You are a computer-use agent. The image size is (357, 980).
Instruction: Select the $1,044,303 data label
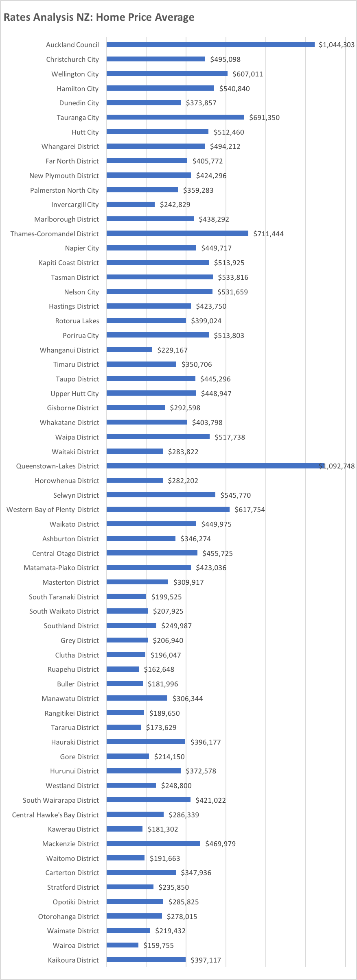tap(336, 45)
